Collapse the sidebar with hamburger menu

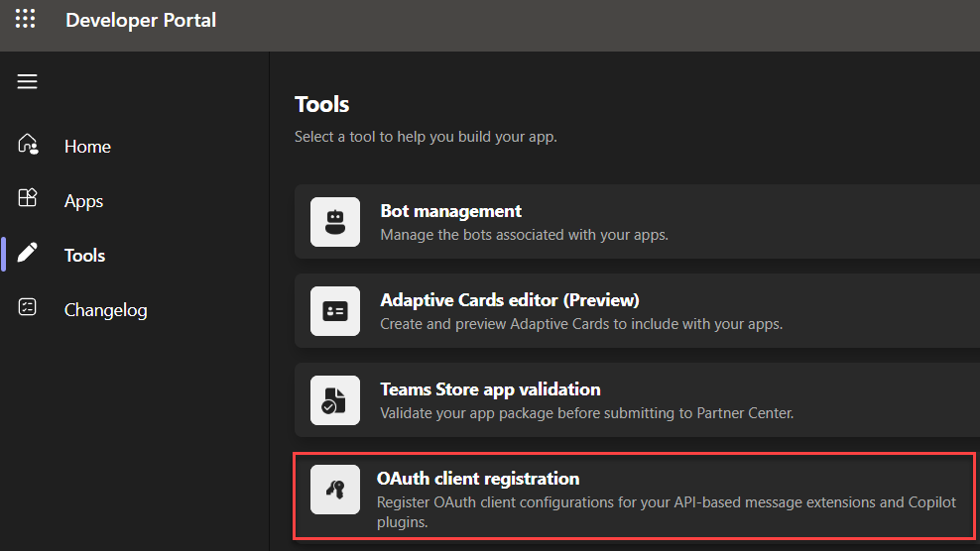27,82
